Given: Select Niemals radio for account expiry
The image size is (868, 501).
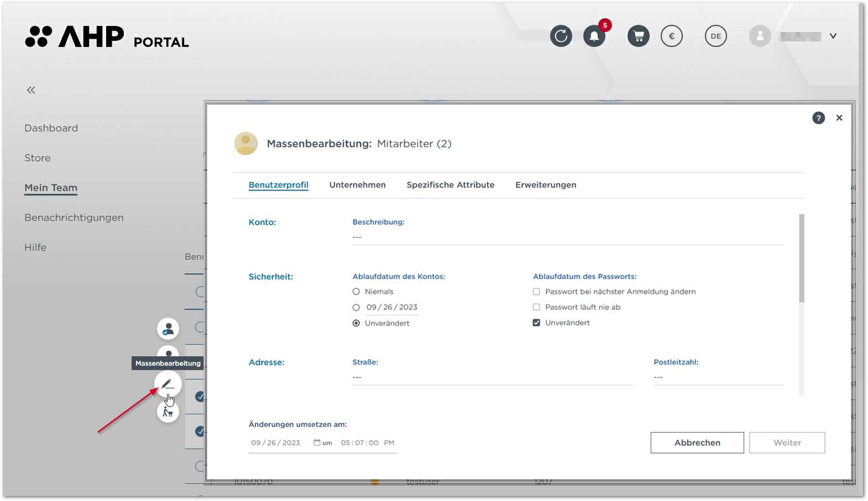Looking at the screenshot, I should coord(356,292).
